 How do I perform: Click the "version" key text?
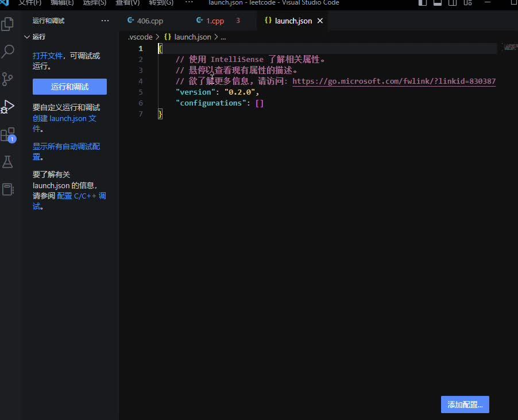pyautogui.click(x=195, y=92)
